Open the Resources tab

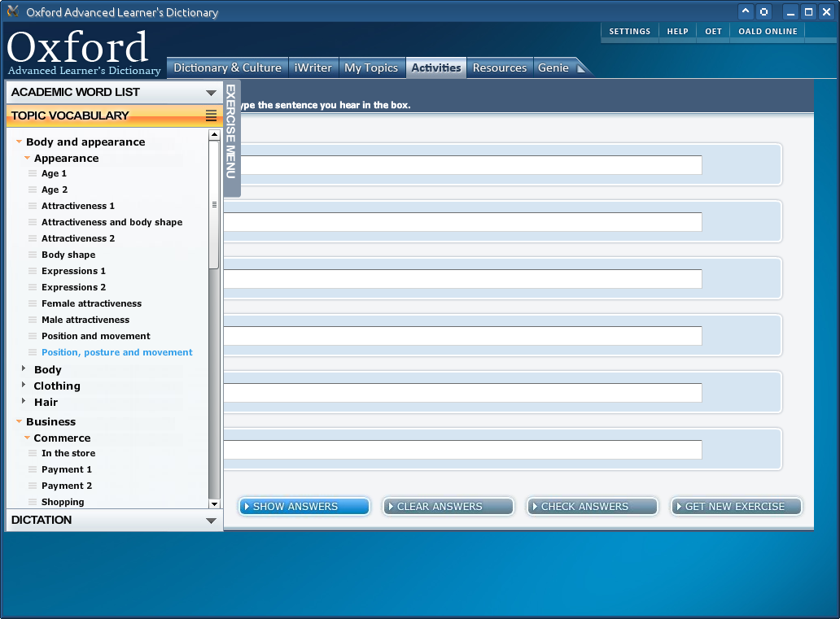tap(499, 68)
